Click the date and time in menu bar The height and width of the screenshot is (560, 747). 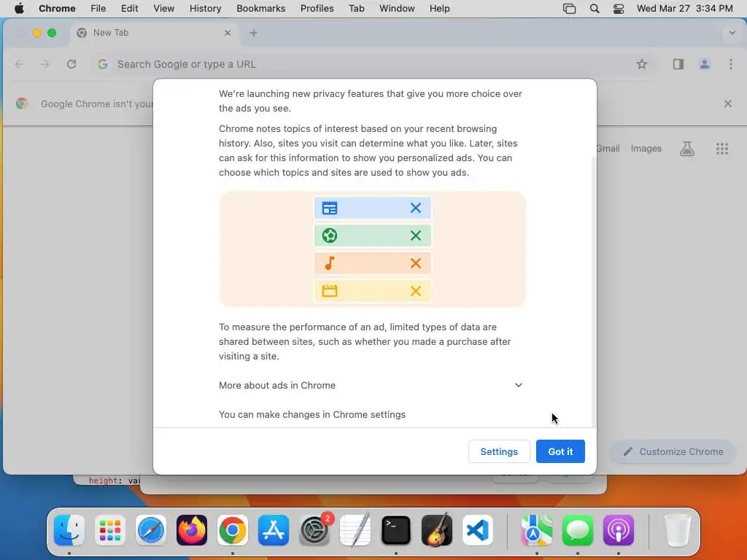pyautogui.click(x=684, y=8)
